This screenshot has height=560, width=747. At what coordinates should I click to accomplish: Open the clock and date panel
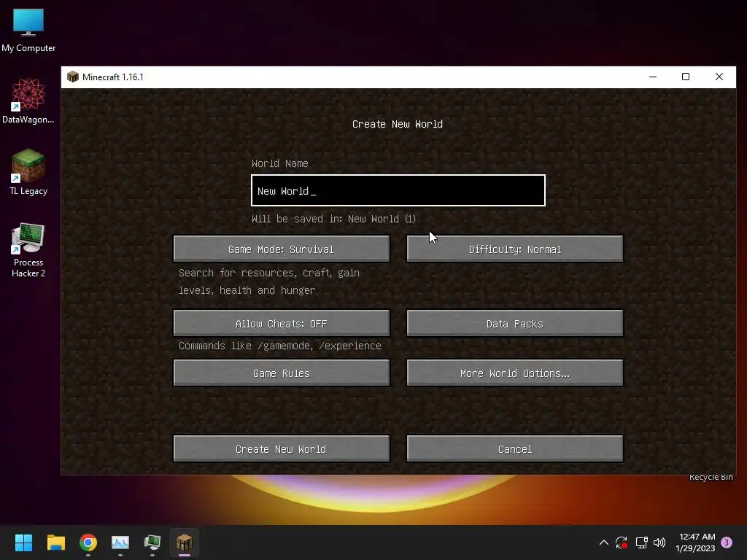[695, 542]
